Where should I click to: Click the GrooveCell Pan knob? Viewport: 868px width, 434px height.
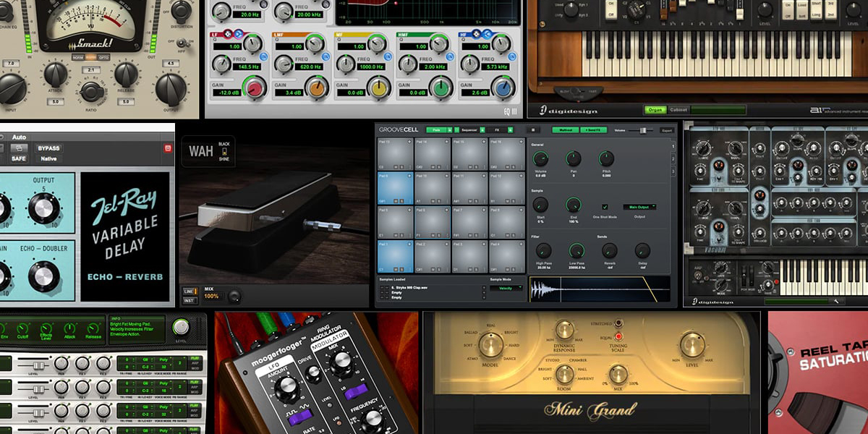pyautogui.click(x=573, y=160)
